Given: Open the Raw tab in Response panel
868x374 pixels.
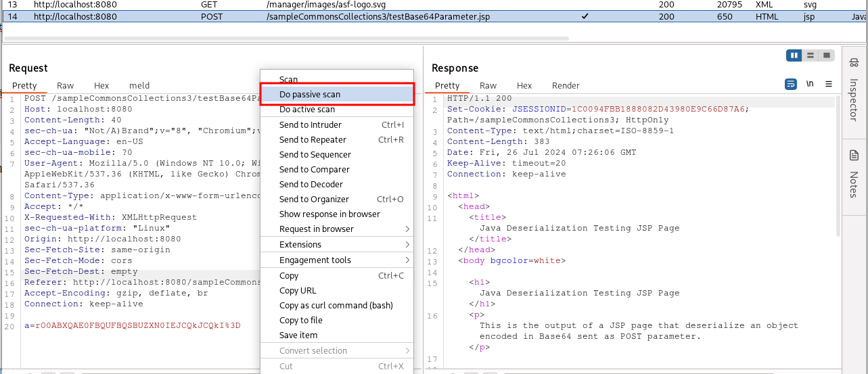Looking at the screenshot, I should pos(488,86).
